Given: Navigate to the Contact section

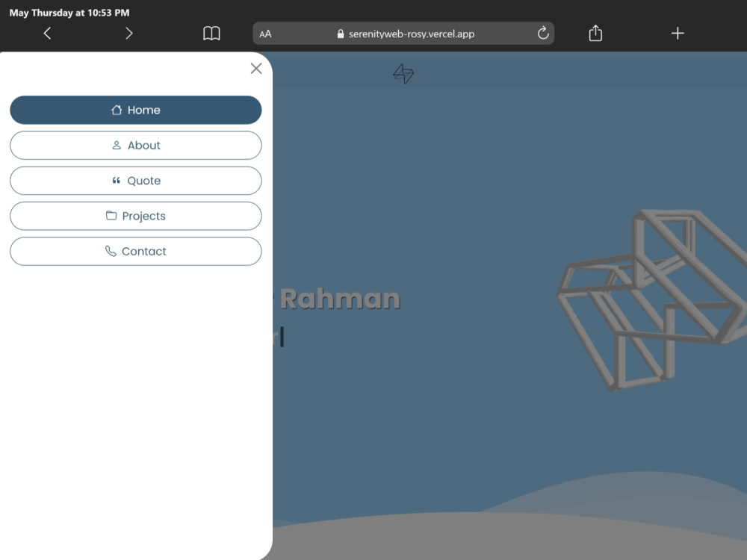Looking at the screenshot, I should [136, 251].
